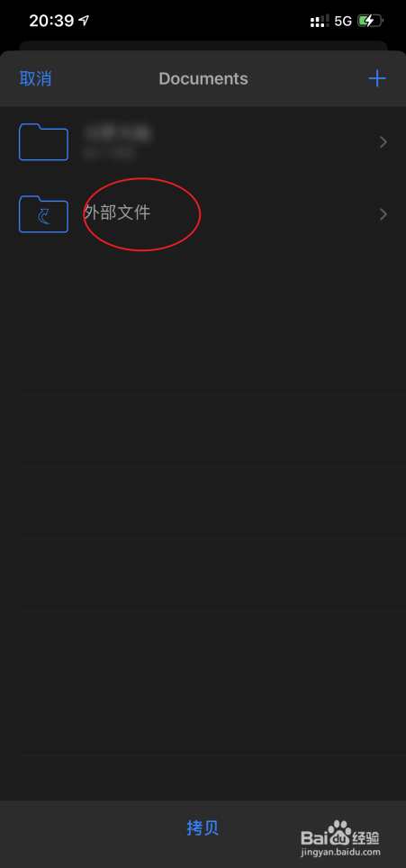The height and width of the screenshot is (868, 406).
Task: Tap the 20:39 clock in status bar
Action: (x=51, y=21)
